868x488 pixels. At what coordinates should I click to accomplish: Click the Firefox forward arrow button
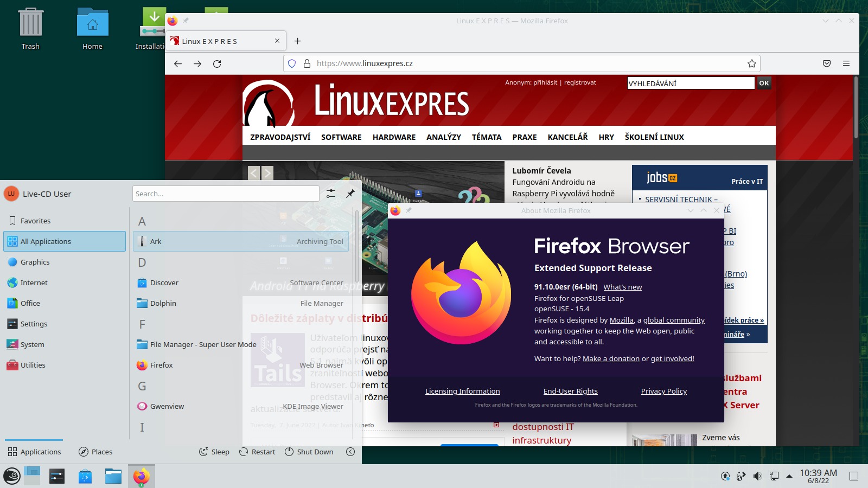click(x=197, y=63)
